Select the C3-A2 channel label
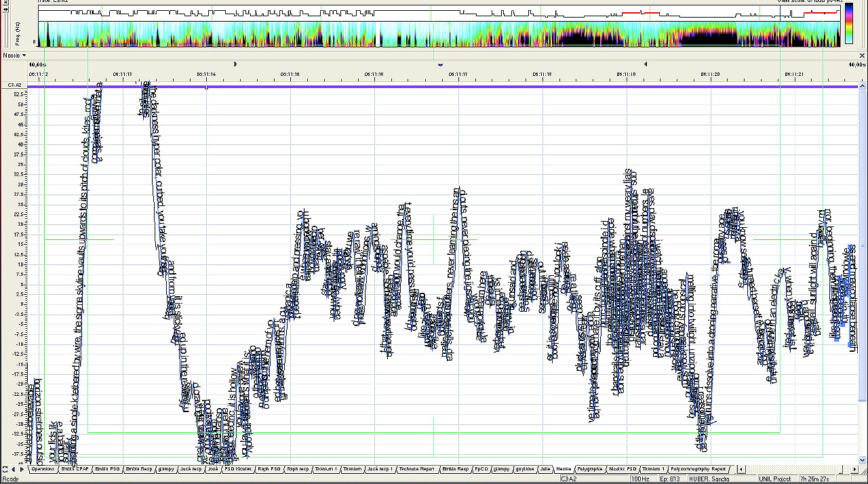Screen dimensions: 868x484 click(14, 85)
